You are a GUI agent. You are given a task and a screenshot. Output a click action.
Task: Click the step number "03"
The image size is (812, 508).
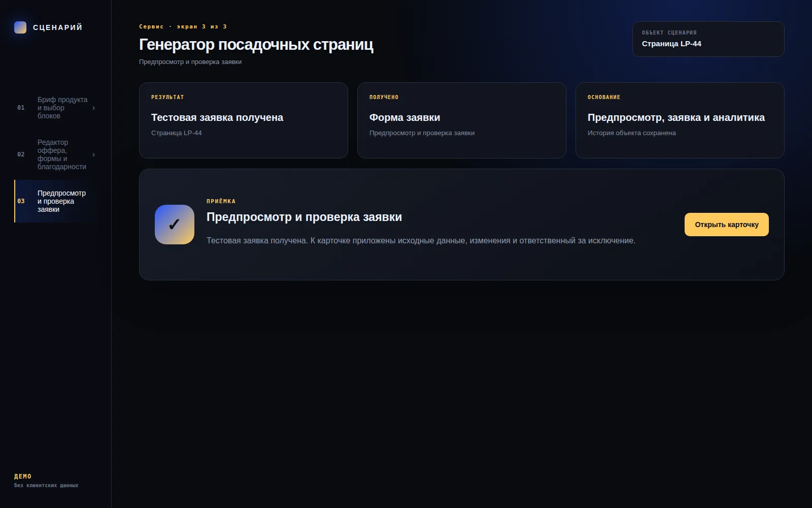coord(21,201)
